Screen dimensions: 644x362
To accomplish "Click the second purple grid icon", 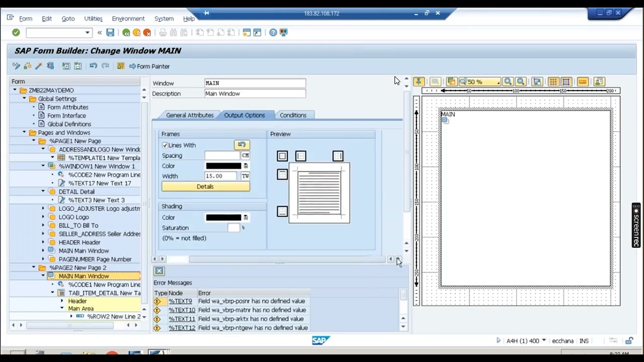I will click(x=566, y=81).
